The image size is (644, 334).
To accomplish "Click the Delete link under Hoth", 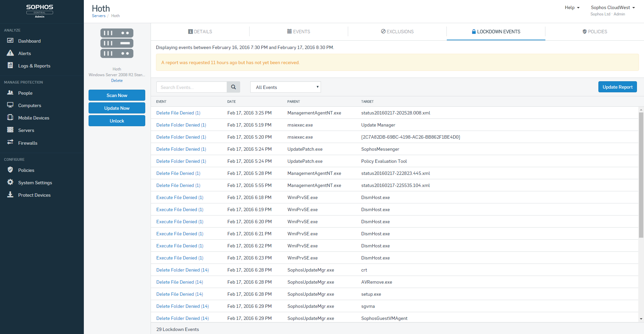I will point(117,81).
